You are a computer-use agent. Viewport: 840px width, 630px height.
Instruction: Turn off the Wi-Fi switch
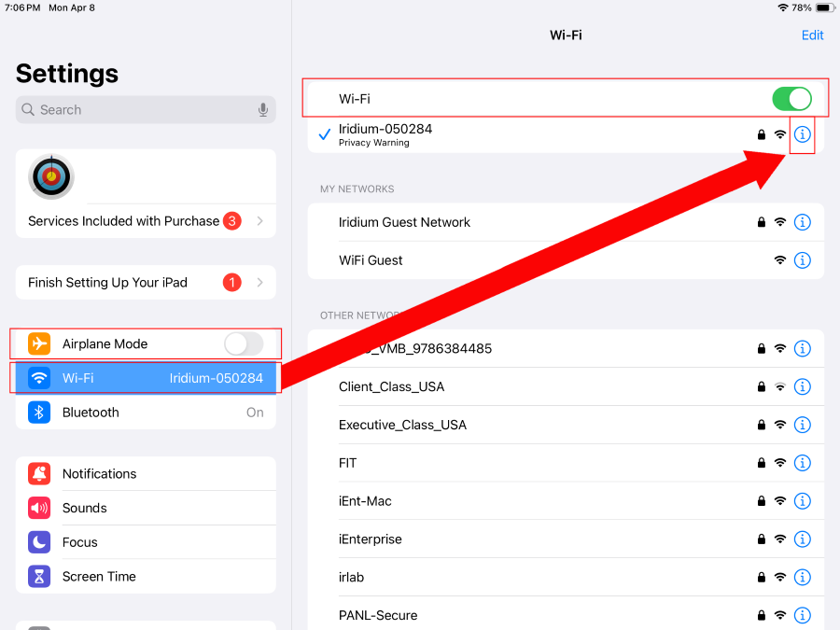tap(791, 99)
